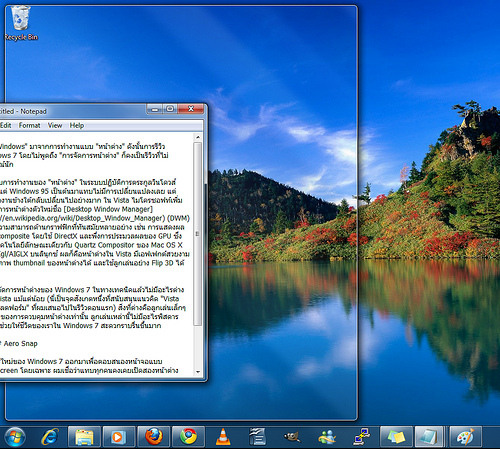This screenshot has width=500, height=449.
Task: Click Notepad scrollbar down arrow
Action: pos(198,371)
